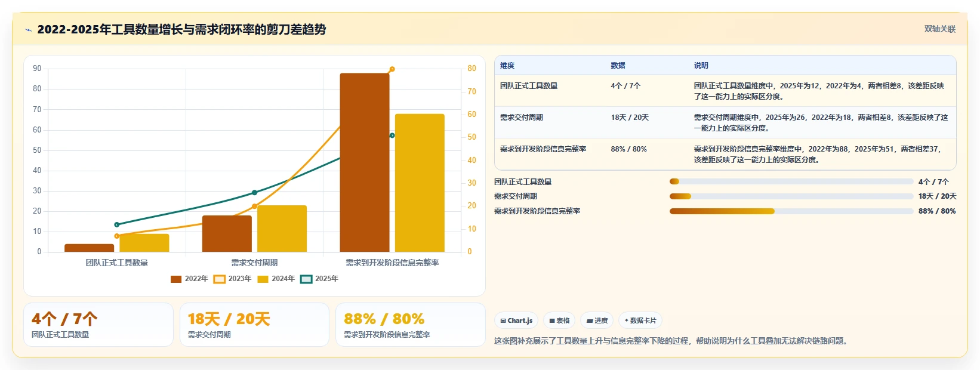980x370 pixels.
Task: Click the teal line point above 信息完整率 bars
Action: pyautogui.click(x=392, y=135)
